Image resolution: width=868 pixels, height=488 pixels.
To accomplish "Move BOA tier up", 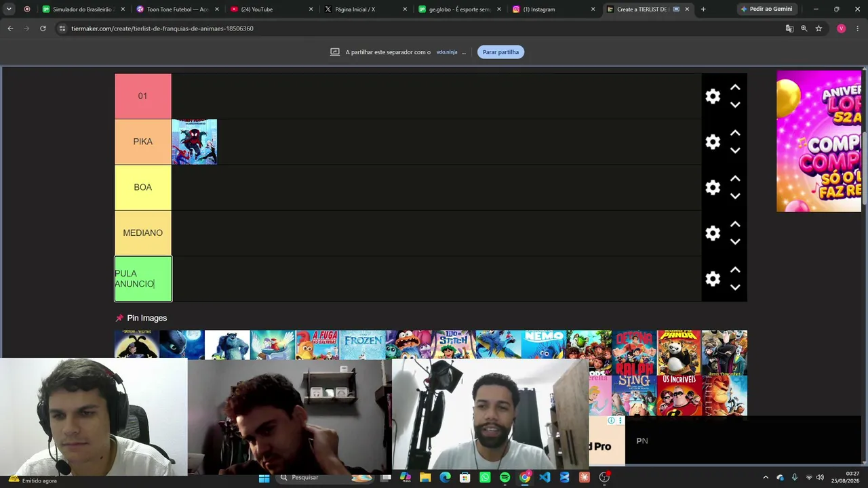I will pos(735,178).
